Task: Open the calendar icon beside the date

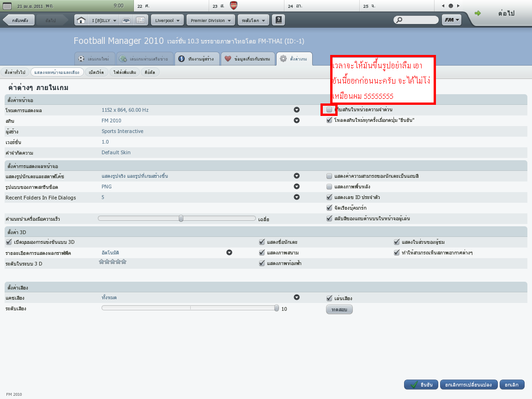Action: 7,6
